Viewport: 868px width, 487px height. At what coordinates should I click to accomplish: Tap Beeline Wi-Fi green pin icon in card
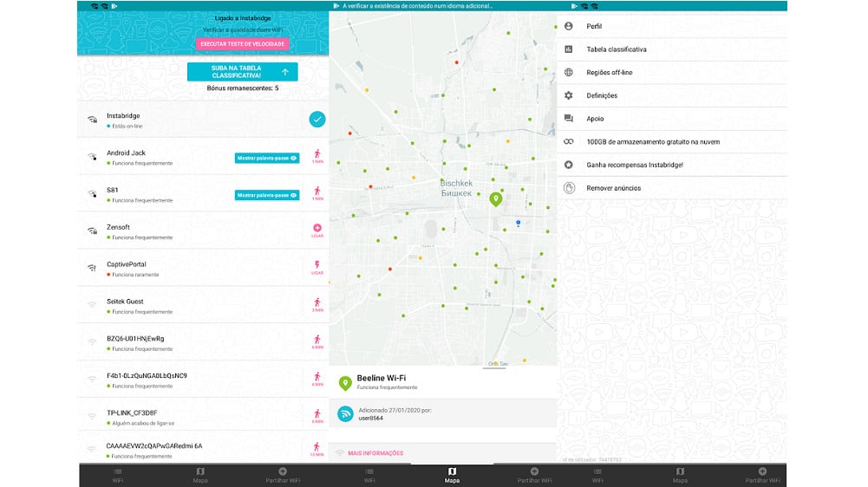click(x=345, y=382)
